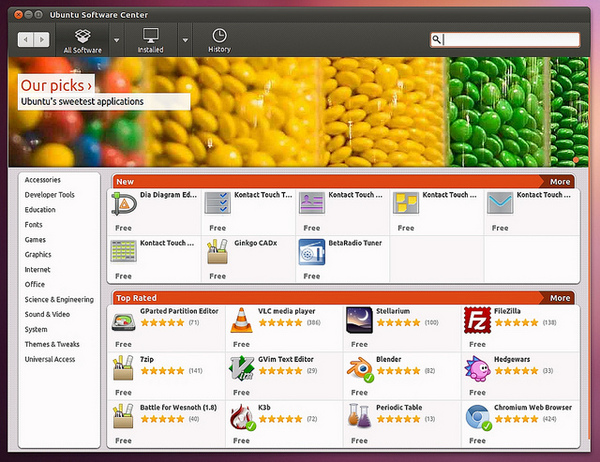Open Themes & Tweaks category
The image size is (600, 462).
pyautogui.click(x=52, y=344)
